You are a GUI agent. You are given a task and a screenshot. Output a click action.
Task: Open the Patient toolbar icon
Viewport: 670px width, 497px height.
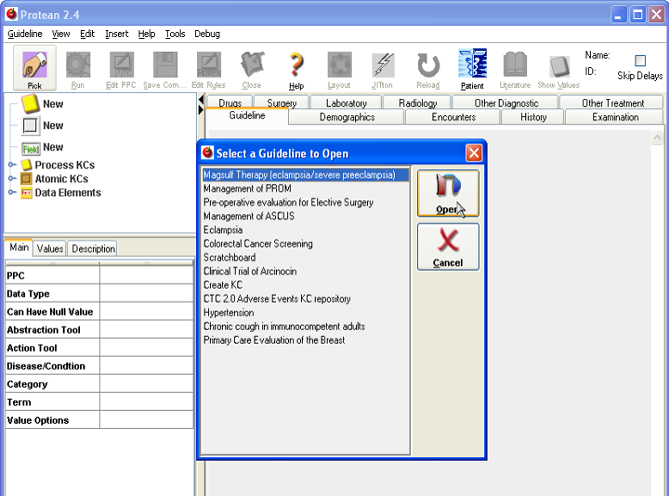tap(472, 66)
